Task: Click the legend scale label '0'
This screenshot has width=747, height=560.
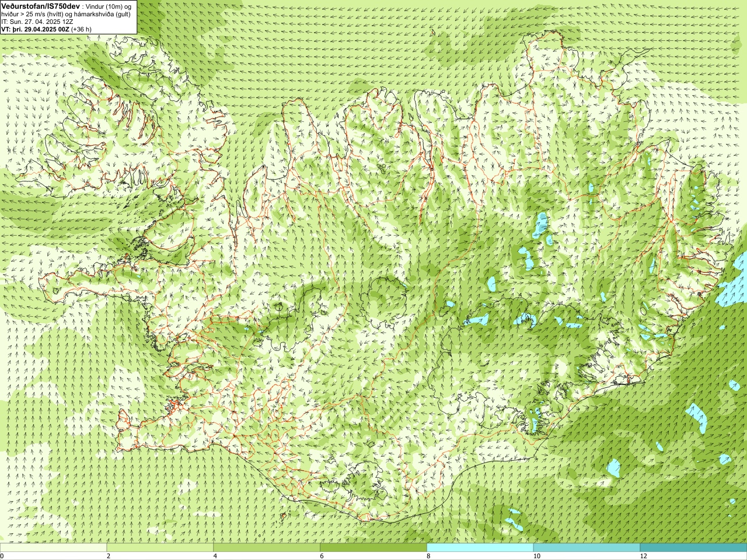Action: [2, 556]
